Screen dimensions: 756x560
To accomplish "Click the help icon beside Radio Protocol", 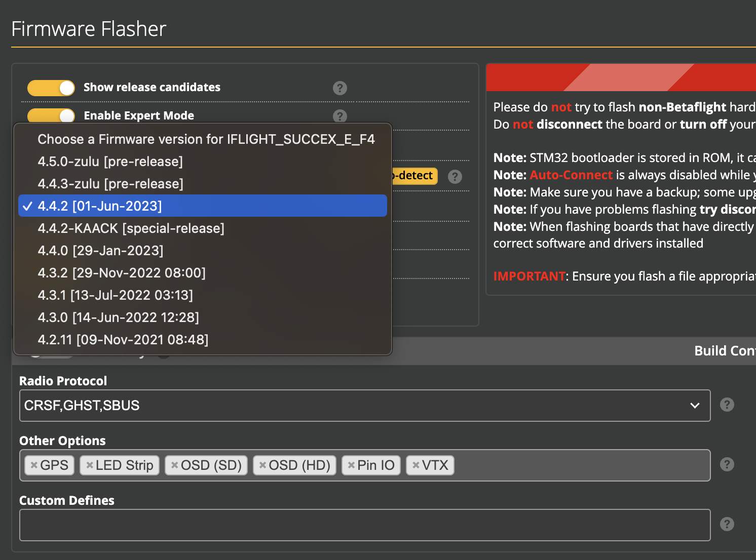I will pyautogui.click(x=727, y=405).
